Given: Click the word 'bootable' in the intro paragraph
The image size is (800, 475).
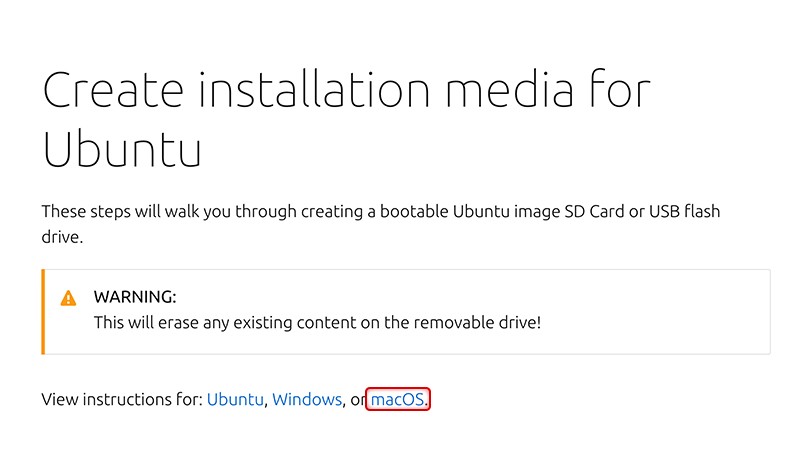Looking at the screenshot, I should pos(414,211).
